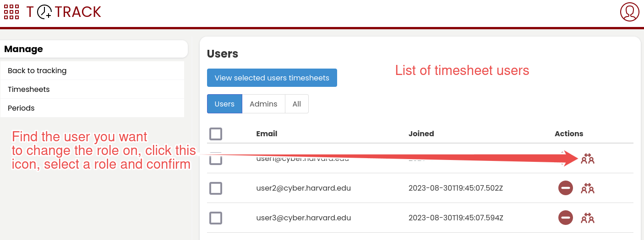
Task: Remove user2 with the minus icon
Action: 566,188
